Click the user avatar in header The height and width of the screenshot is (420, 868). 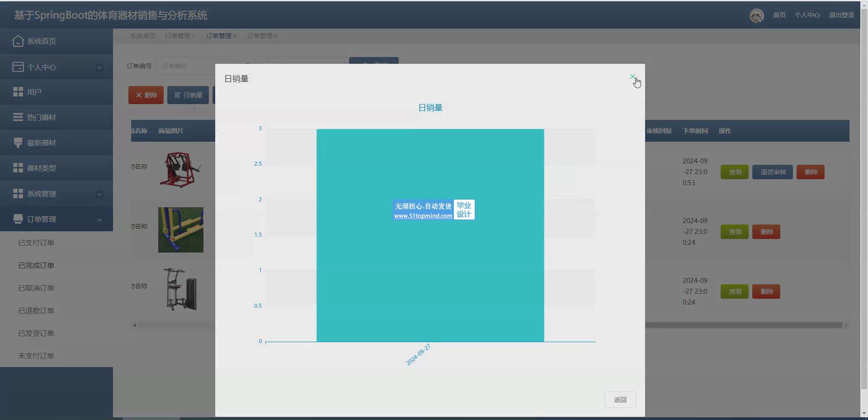coord(756,15)
